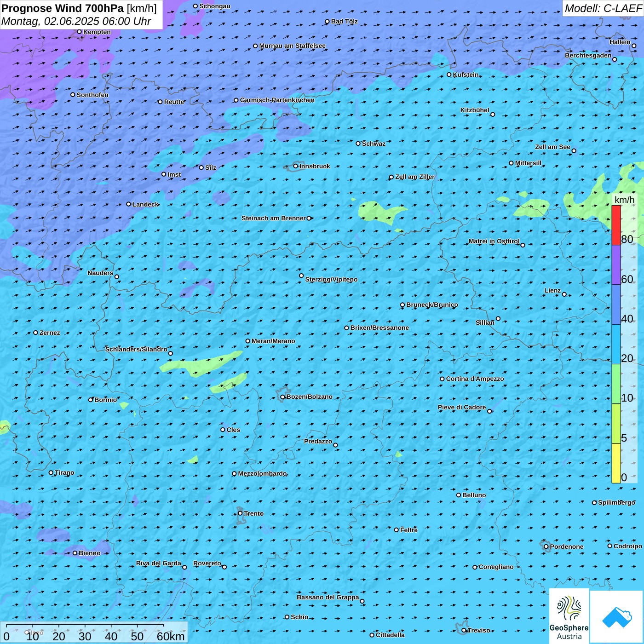The height and width of the screenshot is (644, 644).
Task: Click the 'Zell am See' label
Action: pos(553,147)
